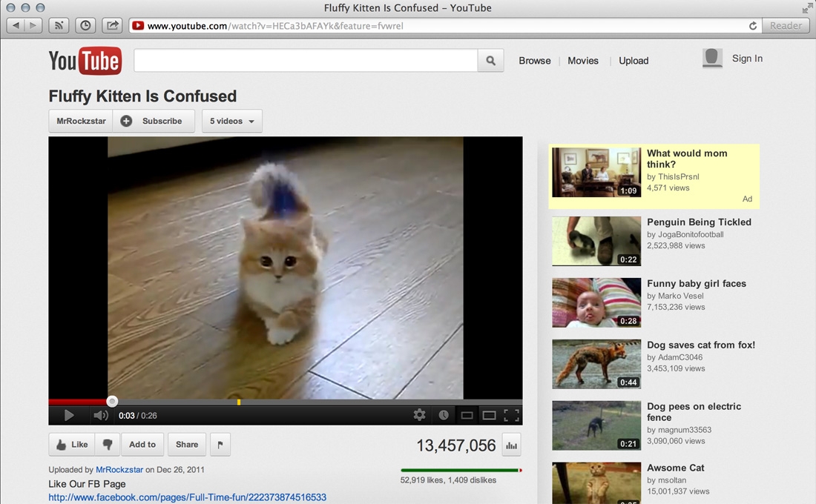Image resolution: width=816 pixels, height=504 pixels.
Task: Go to the Browse page
Action: coord(534,61)
